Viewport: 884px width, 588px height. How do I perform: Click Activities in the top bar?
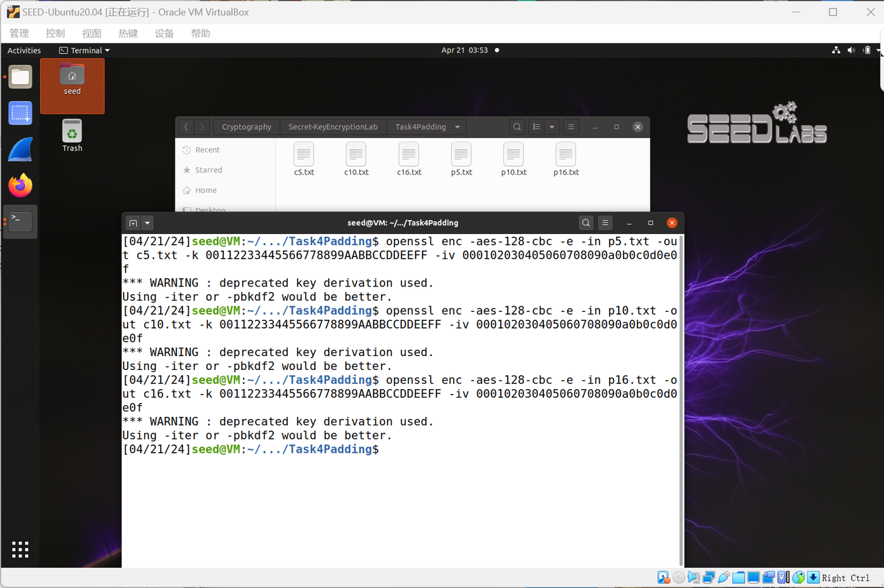24,50
